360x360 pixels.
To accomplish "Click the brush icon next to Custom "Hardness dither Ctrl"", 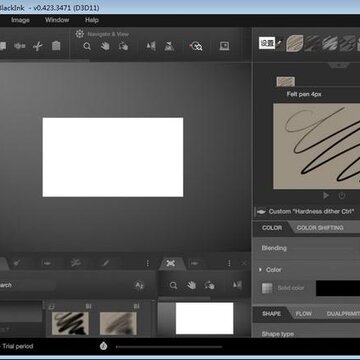I will click(262, 212).
